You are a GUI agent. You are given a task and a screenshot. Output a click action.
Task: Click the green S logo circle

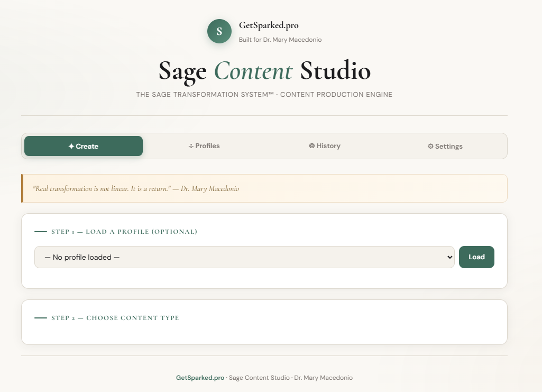tap(219, 31)
